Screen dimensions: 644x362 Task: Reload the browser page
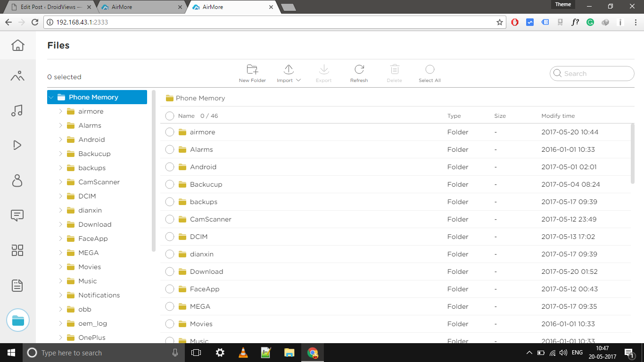point(34,22)
